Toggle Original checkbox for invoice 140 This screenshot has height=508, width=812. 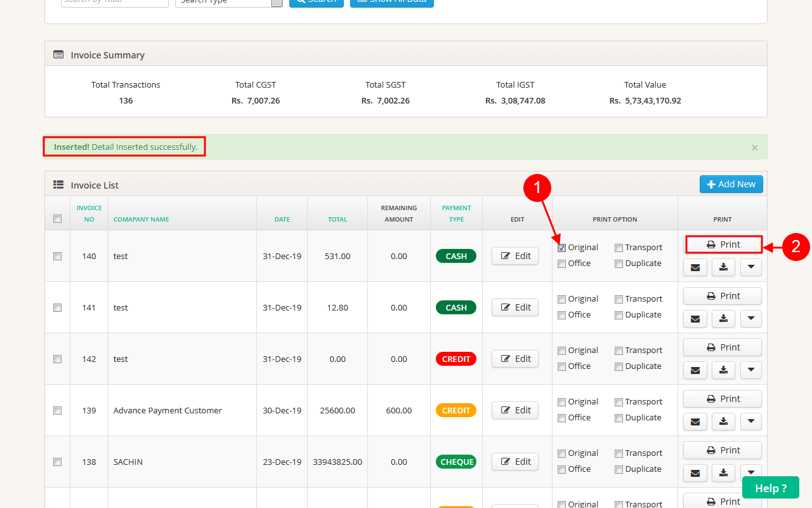tap(562, 248)
